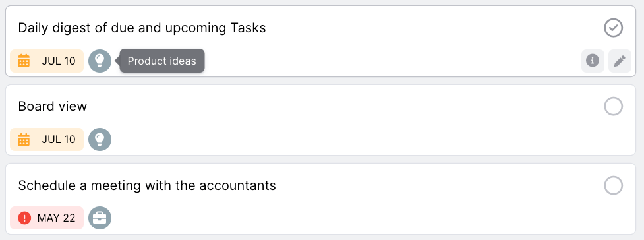
Task: Click briefcase icon on accountants meeting task
Action: [x=100, y=218]
